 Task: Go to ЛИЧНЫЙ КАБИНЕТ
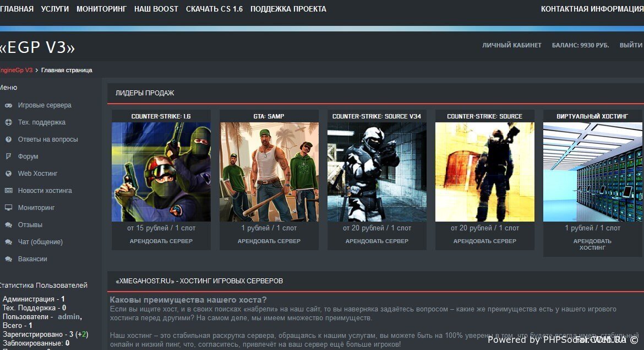512,45
